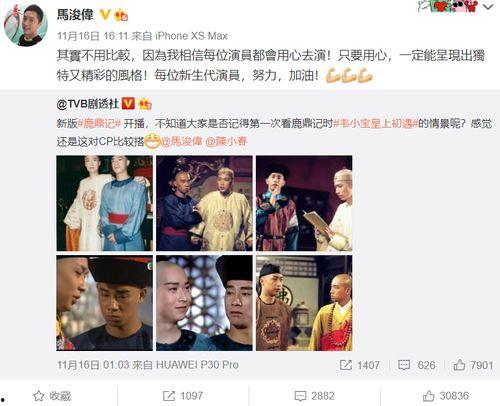Click the orange verified badge beside TVB剧透社

coord(128,104)
